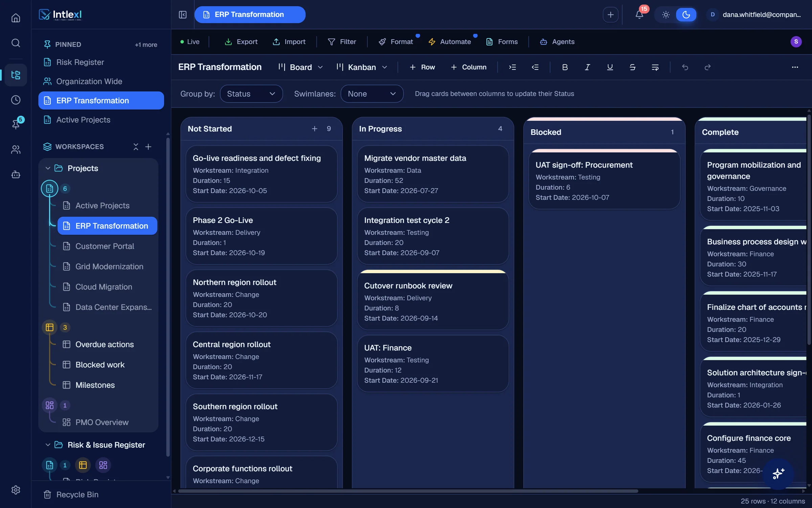Undo the last action
Screen dimensions: 812x508
point(685,67)
